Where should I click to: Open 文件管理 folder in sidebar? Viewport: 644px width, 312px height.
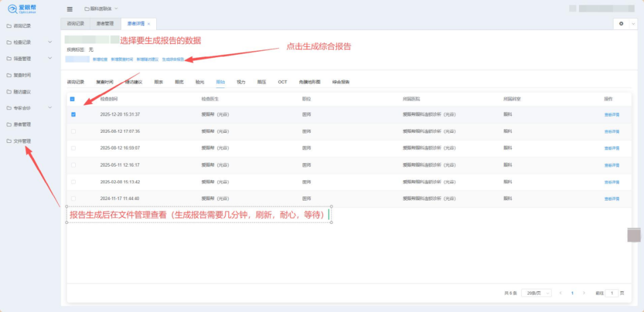[x=21, y=141]
